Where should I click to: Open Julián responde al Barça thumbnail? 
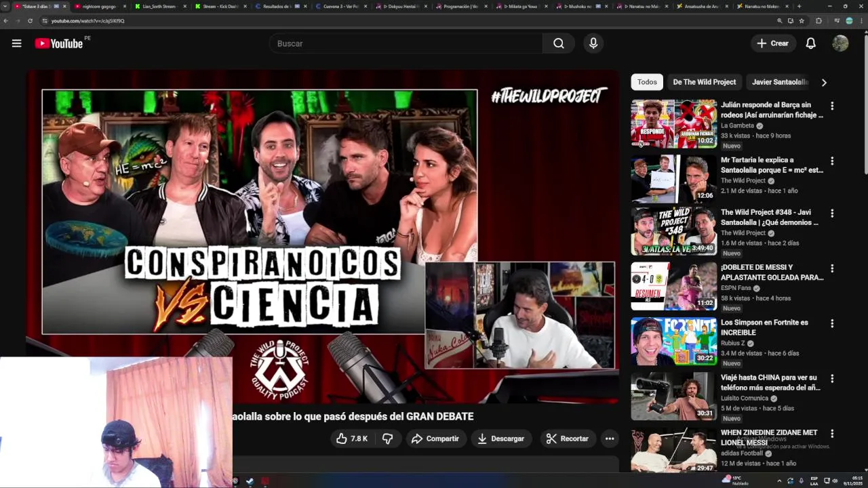674,123
